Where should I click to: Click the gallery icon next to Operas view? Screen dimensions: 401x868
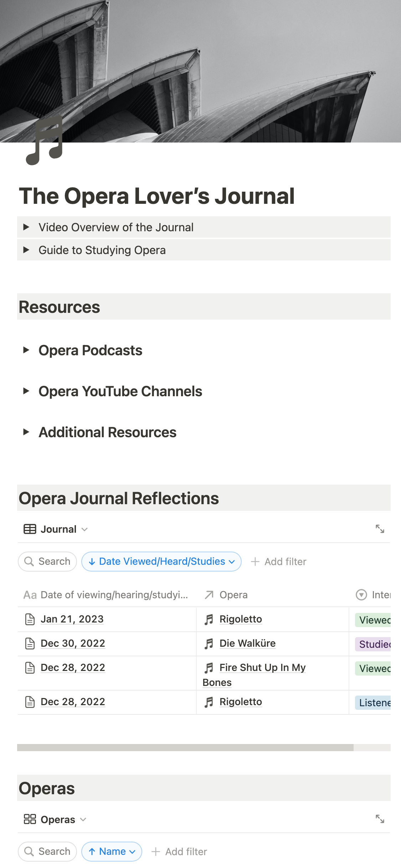coord(30,819)
